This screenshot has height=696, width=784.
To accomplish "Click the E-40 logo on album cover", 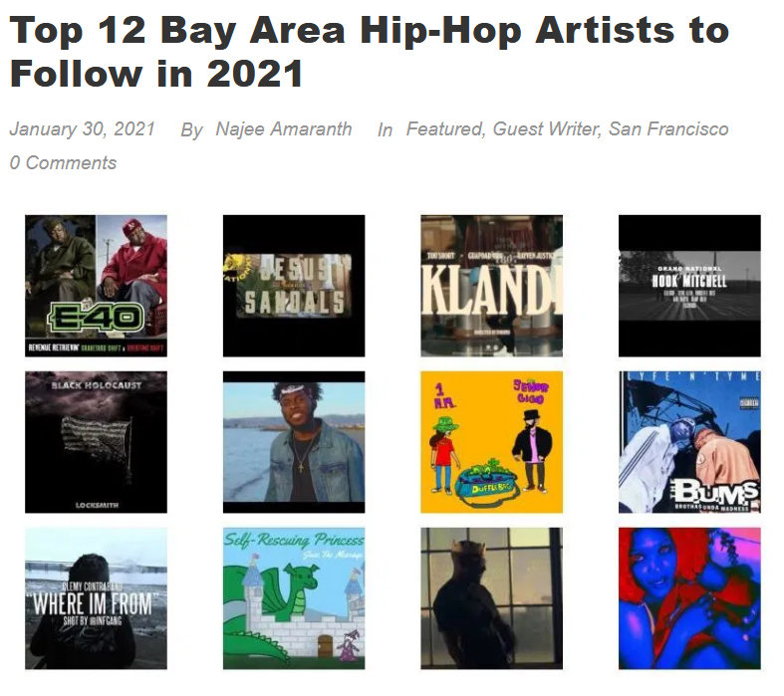I will [96, 317].
